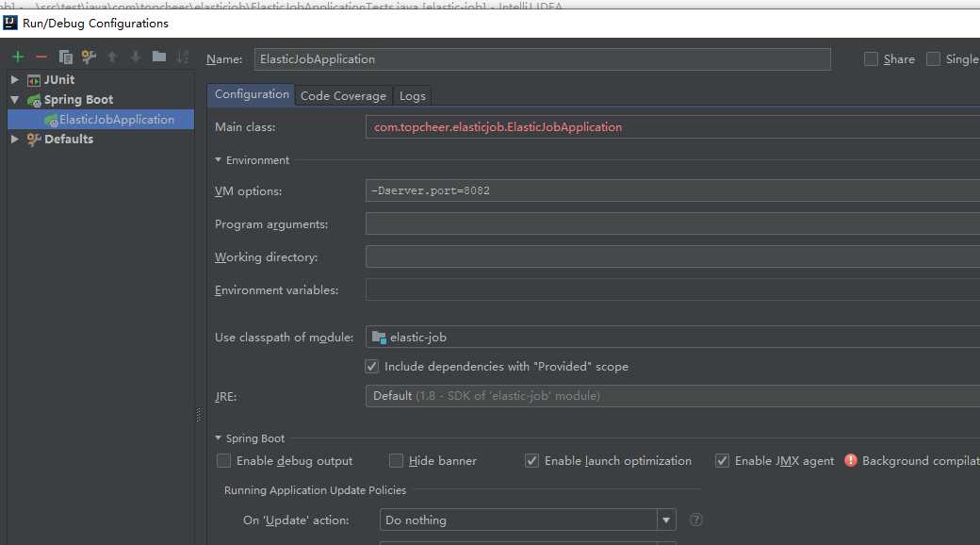Switch to Code Coverage tab

pyautogui.click(x=343, y=96)
